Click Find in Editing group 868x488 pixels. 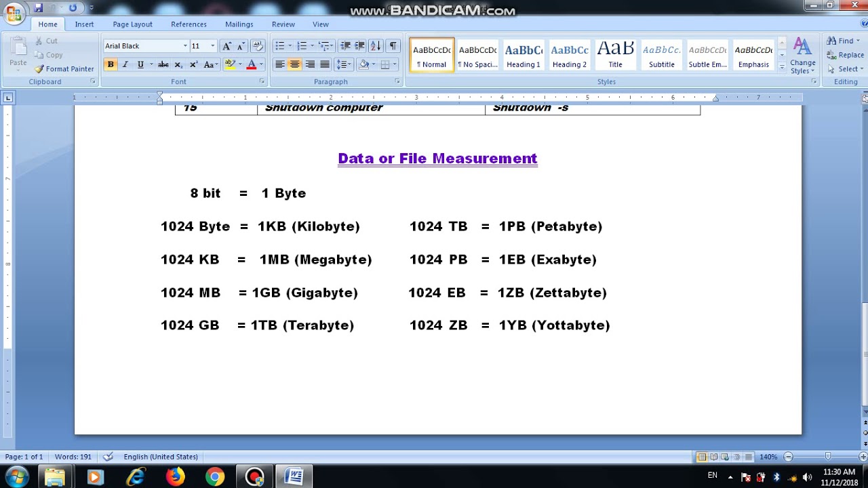click(844, 41)
